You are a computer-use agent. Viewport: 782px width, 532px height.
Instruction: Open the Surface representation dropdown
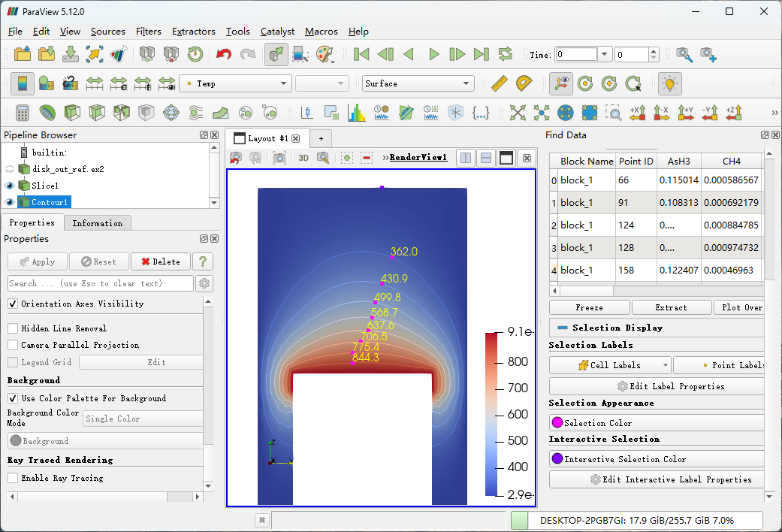[418, 83]
